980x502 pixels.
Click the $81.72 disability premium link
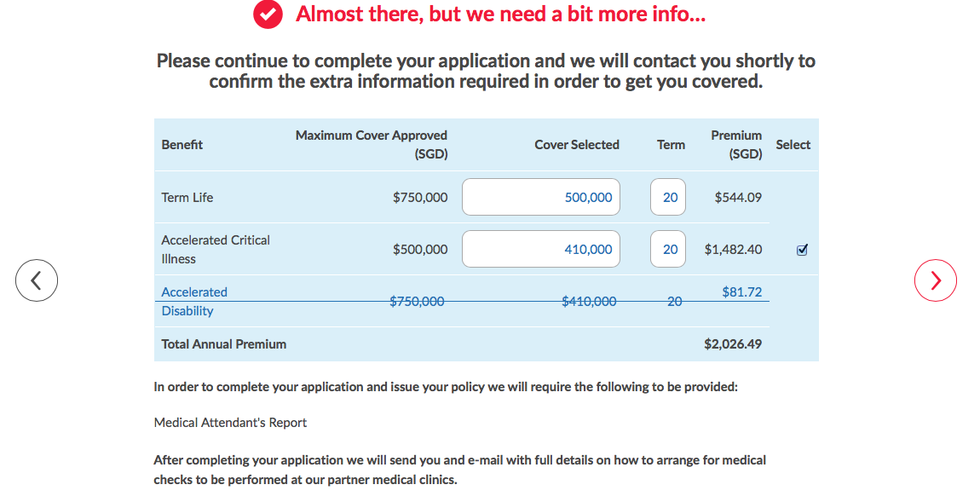[x=741, y=291]
